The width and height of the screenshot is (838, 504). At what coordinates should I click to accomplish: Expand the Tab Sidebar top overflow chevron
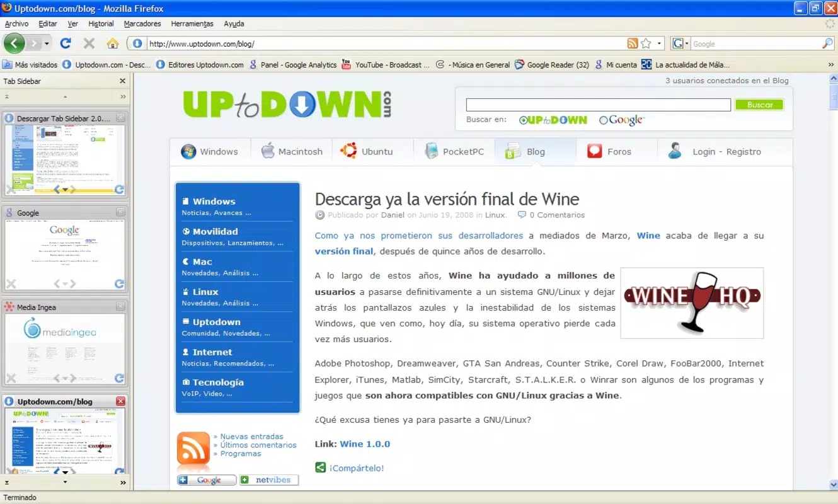(x=123, y=96)
